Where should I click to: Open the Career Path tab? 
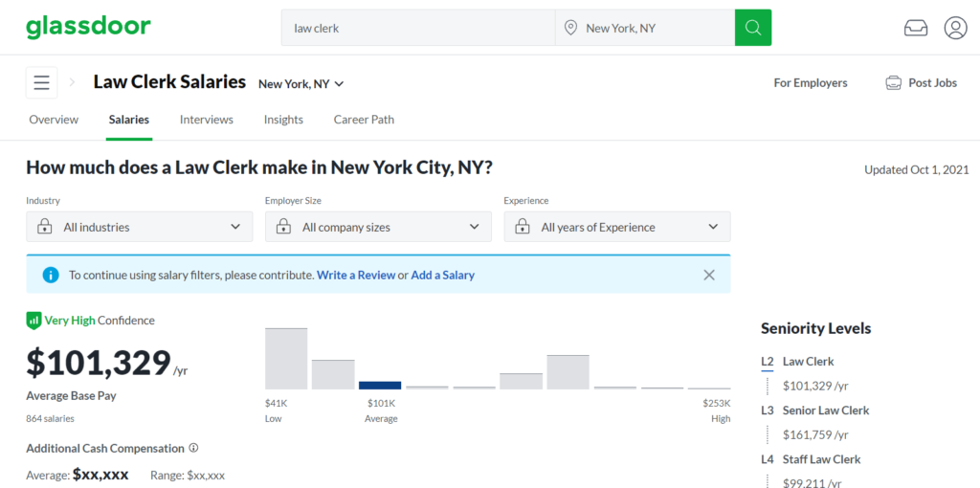pyautogui.click(x=364, y=120)
